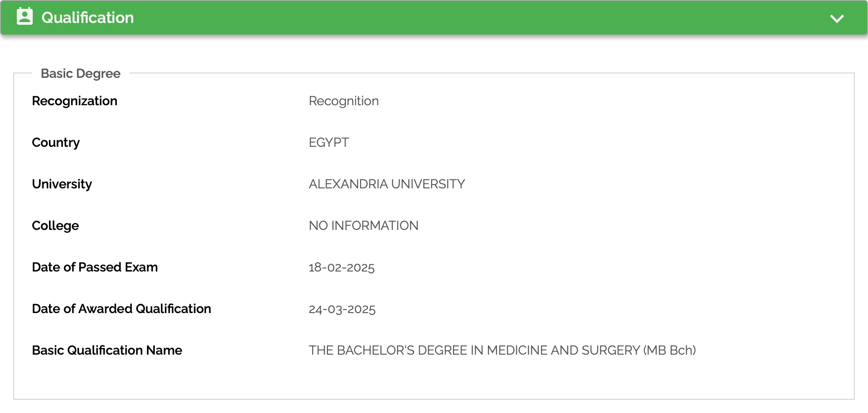
Task: Click the Basic Qualification Name label
Action: (x=107, y=350)
